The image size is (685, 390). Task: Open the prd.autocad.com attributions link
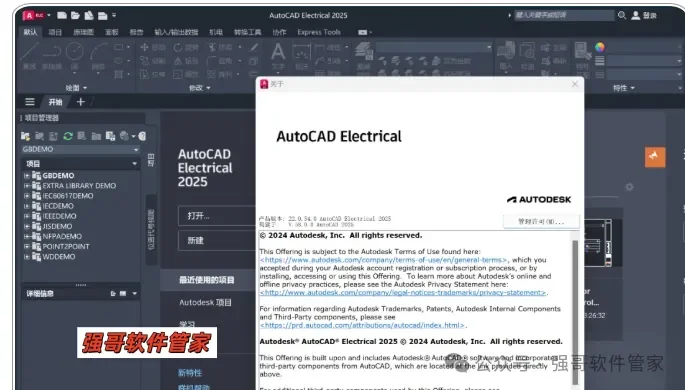pos(362,325)
